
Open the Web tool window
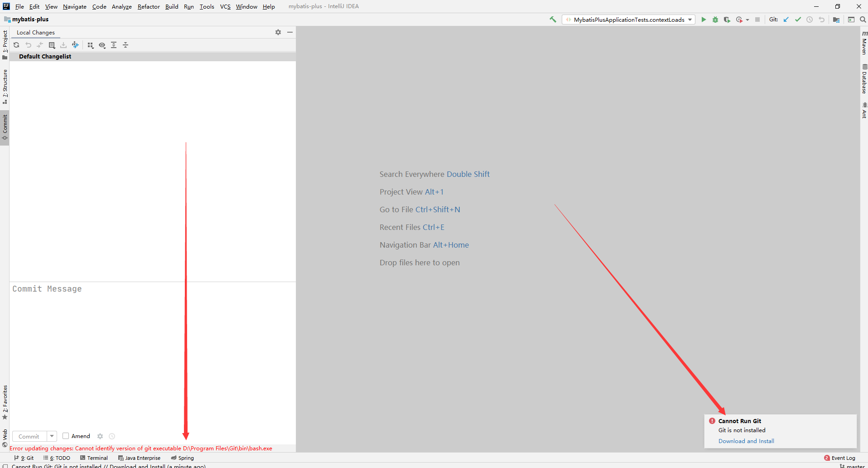coord(5,438)
